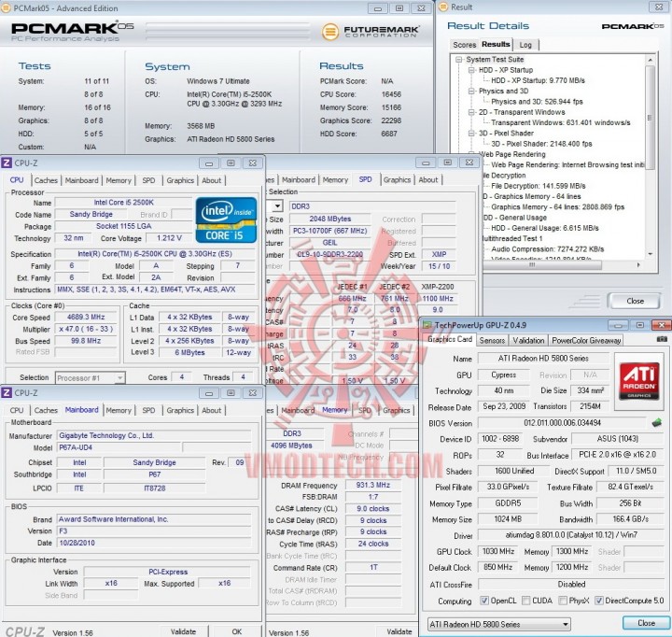This screenshot has height=637, width=672.
Task: Collapse the Physics and 3D node
Action: (471, 91)
